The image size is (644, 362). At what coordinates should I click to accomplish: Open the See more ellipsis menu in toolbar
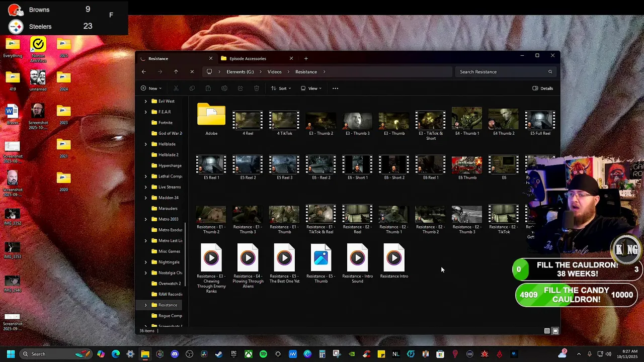335,88
